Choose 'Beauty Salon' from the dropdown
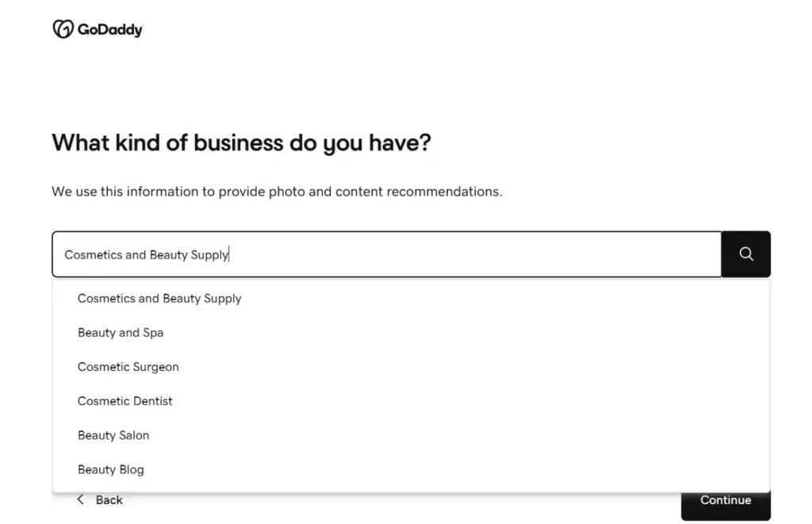812x524 pixels. tap(113, 434)
